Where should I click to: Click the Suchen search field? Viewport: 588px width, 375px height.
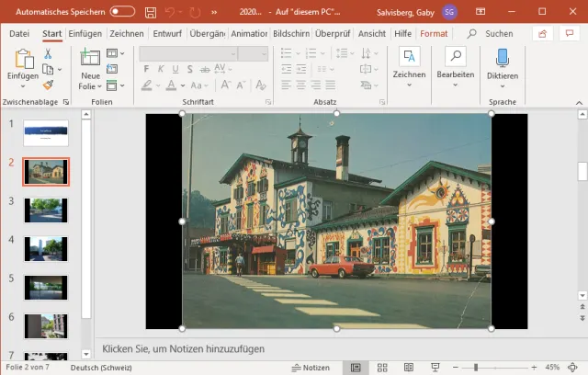click(498, 33)
